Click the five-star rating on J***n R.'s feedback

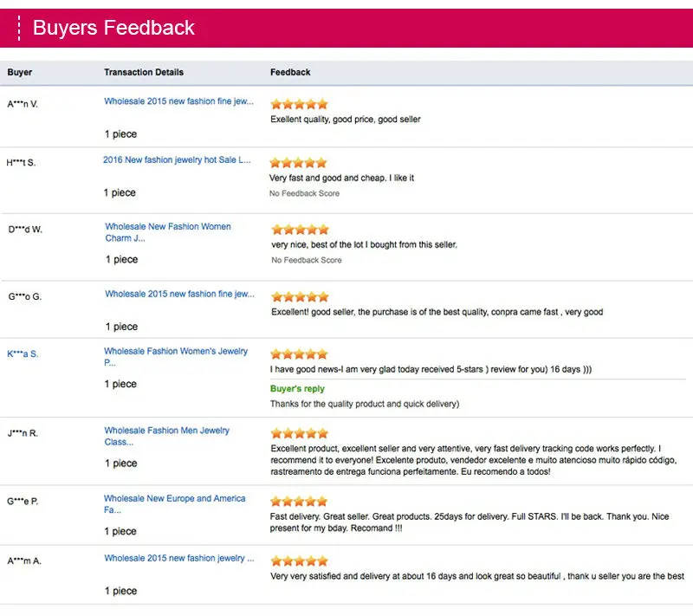[299, 433]
